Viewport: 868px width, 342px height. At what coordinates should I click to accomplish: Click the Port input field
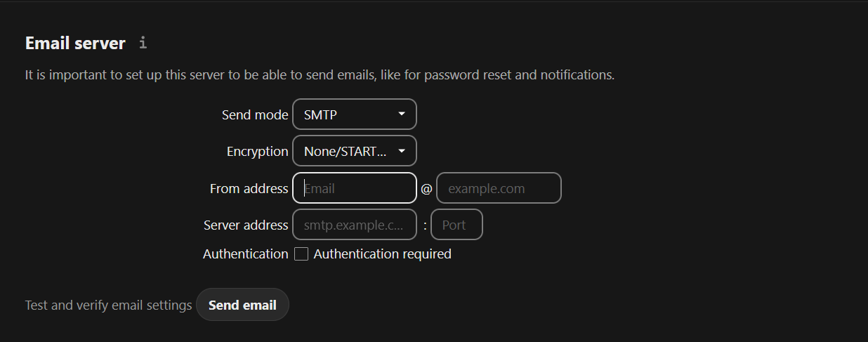click(456, 225)
